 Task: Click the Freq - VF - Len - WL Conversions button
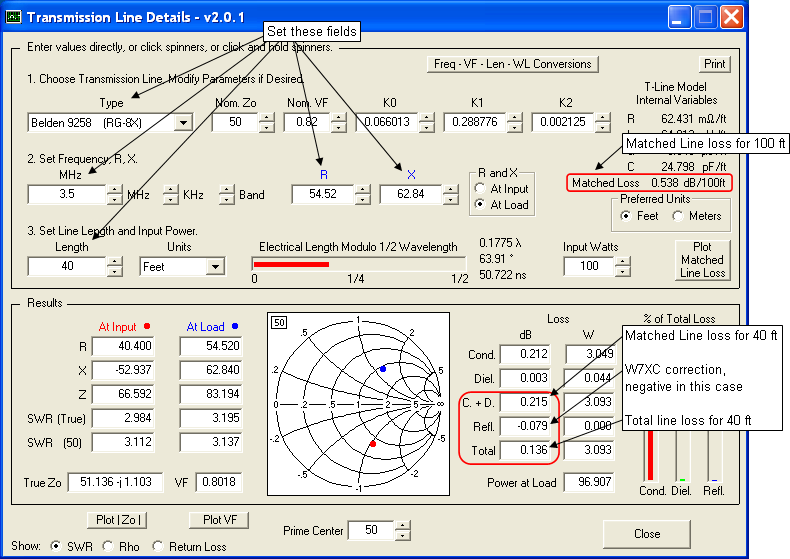coord(512,64)
